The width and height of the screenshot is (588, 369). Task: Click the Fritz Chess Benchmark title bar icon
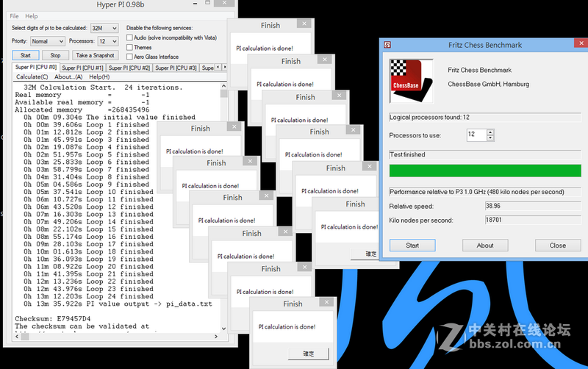[x=387, y=45]
